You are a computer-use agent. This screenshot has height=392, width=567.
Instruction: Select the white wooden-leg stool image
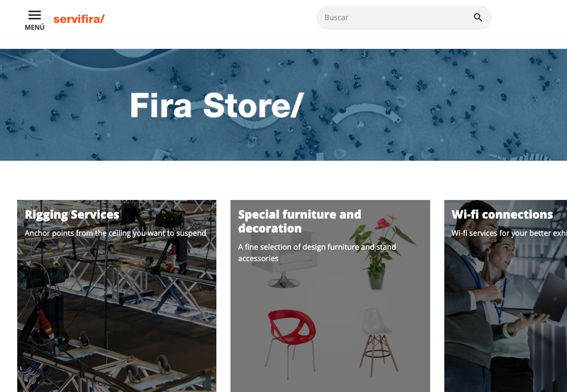(378, 342)
